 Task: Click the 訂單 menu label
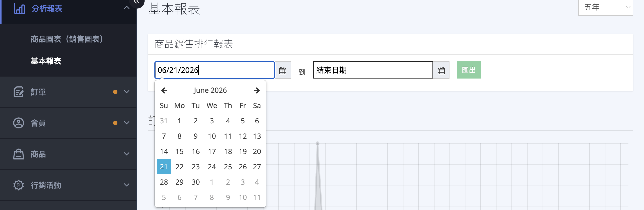point(38,92)
